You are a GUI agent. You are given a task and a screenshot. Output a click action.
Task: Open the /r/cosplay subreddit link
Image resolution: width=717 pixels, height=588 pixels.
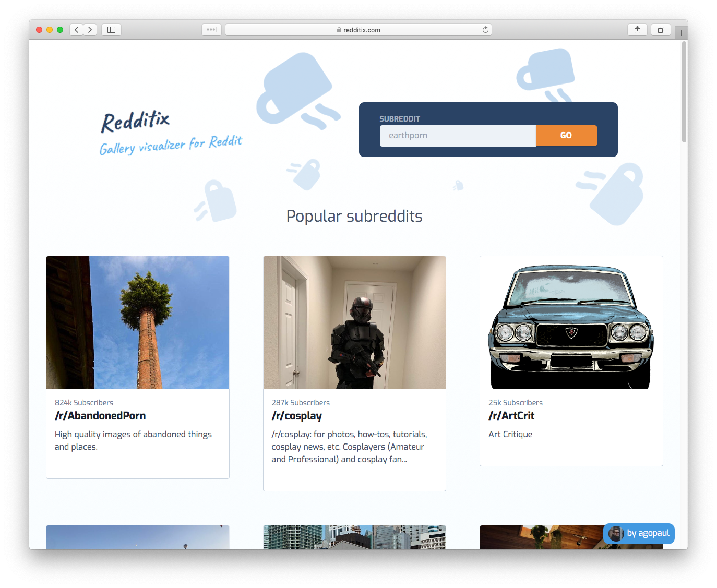297,416
